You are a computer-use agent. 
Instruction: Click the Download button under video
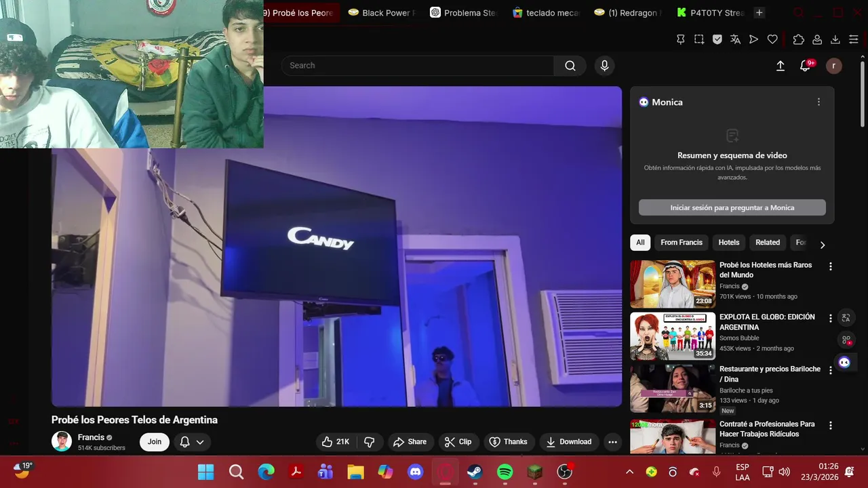pos(569,442)
